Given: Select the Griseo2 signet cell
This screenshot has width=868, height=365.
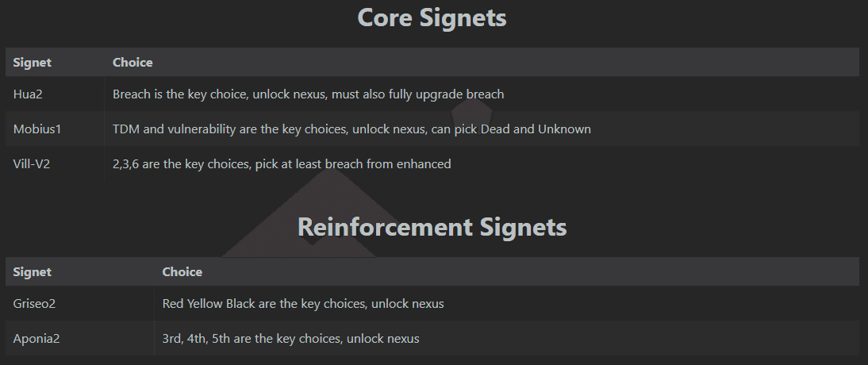Looking at the screenshot, I should click(34, 304).
